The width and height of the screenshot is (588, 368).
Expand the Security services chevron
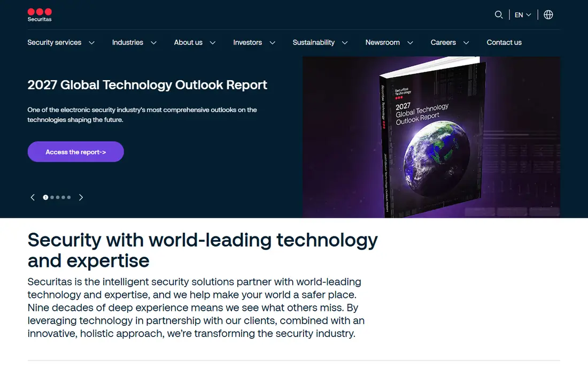91,43
